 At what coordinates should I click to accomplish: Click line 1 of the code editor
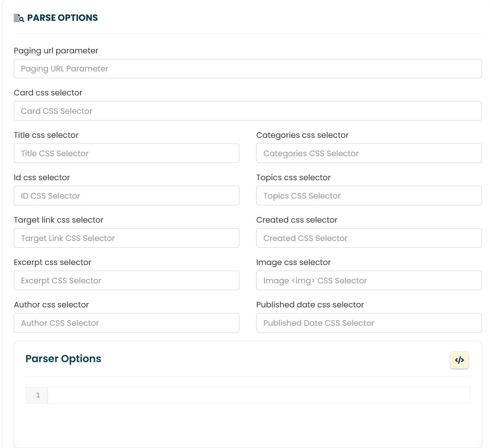(x=259, y=395)
